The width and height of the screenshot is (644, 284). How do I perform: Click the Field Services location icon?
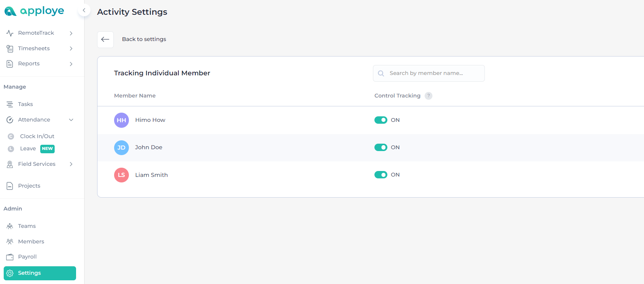[10, 164]
